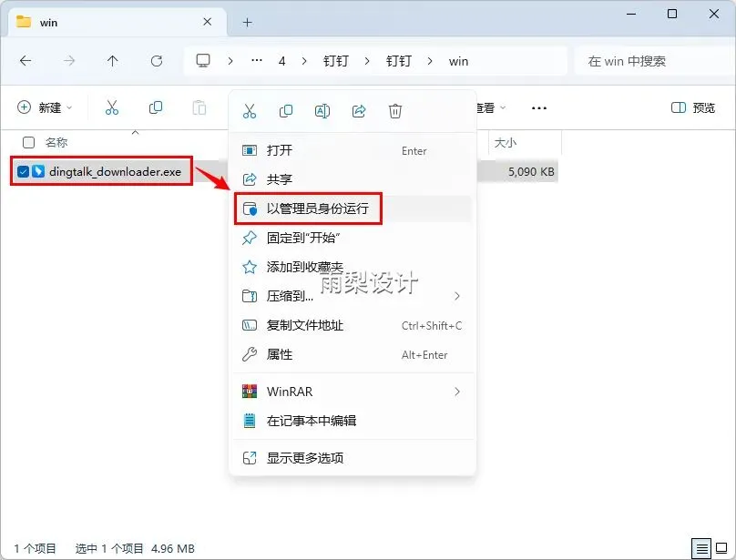
Task: Go back with the back arrow
Action: point(26,61)
